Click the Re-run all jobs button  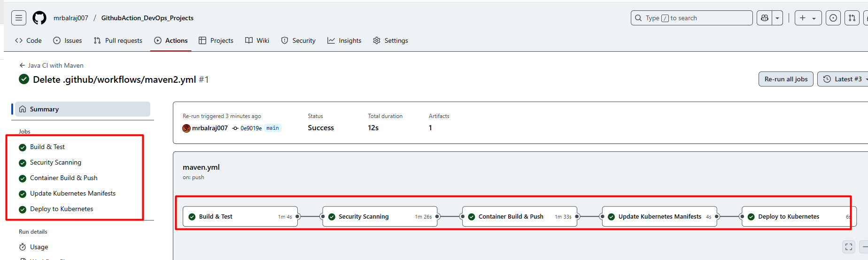pyautogui.click(x=786, y=79)
